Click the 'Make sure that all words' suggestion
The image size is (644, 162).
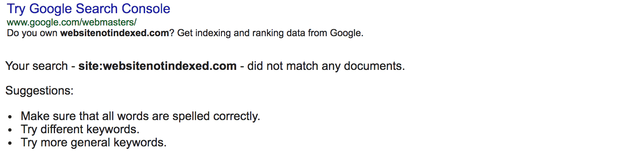(140, 116)
